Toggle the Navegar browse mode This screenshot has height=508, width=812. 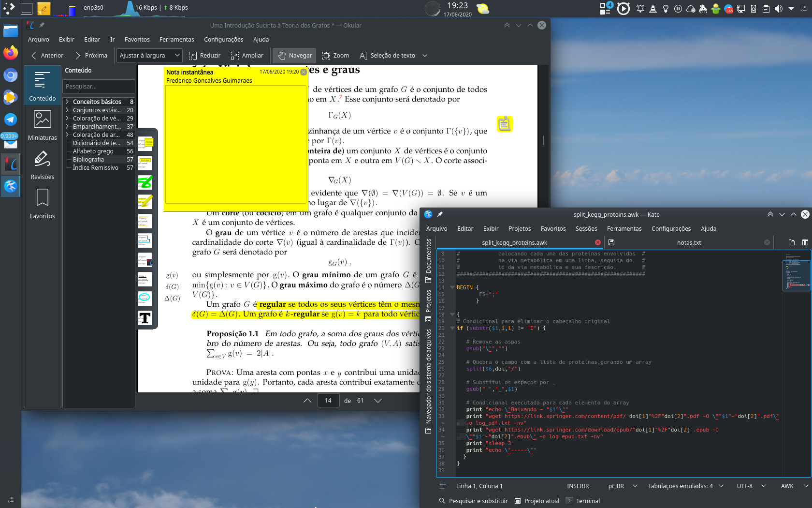coord(294,56)
